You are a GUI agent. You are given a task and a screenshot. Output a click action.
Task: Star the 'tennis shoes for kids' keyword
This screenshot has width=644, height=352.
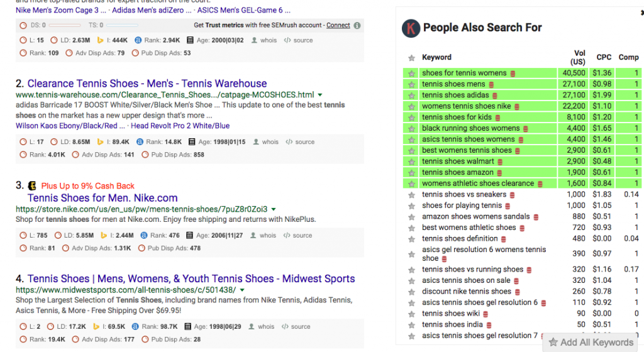point(411,118)
